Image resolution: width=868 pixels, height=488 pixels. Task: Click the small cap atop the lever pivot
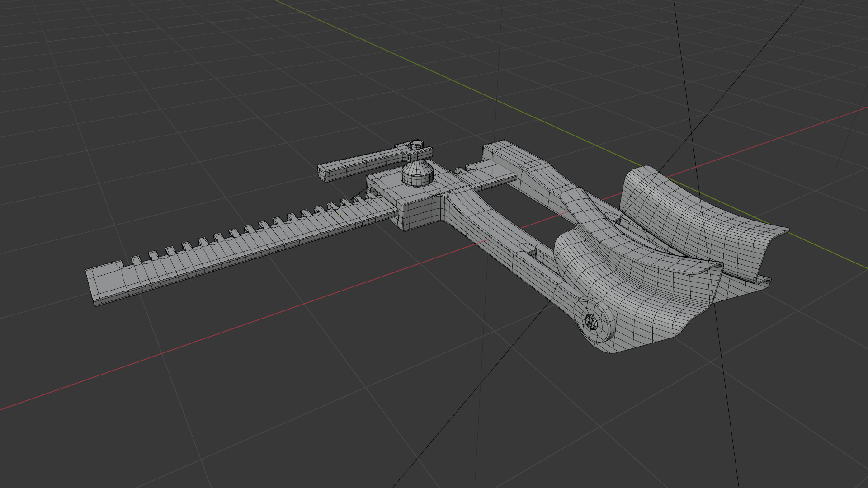coord(417,145)
